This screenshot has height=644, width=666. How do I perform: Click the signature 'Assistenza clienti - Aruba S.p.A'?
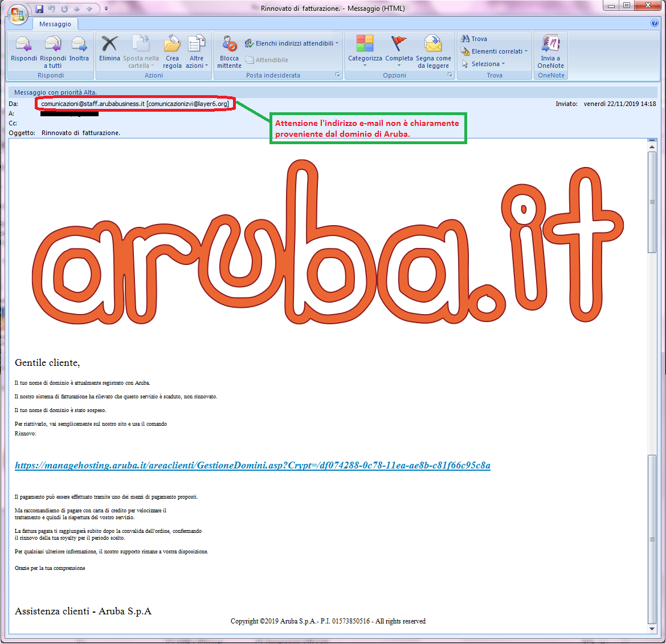83,612
